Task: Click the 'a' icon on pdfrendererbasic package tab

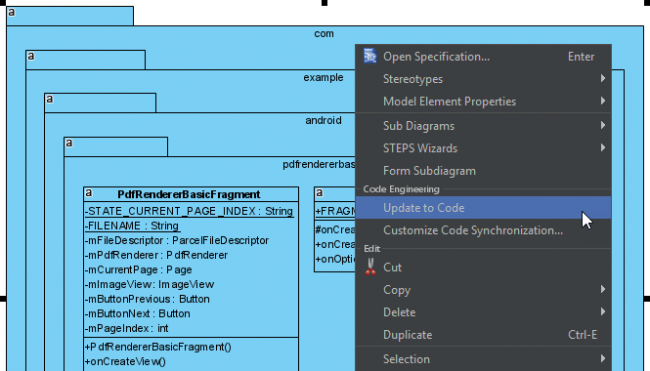Action: (x=69, y=143)
